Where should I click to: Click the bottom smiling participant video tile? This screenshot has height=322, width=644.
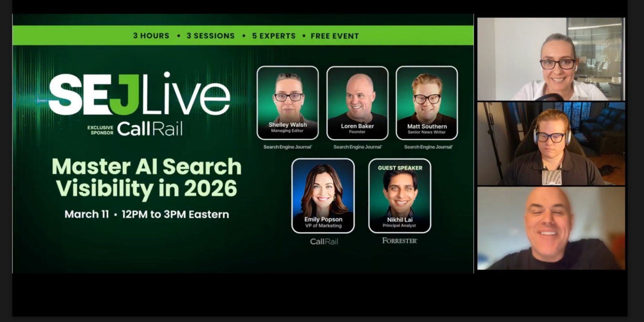coord(551,228)
